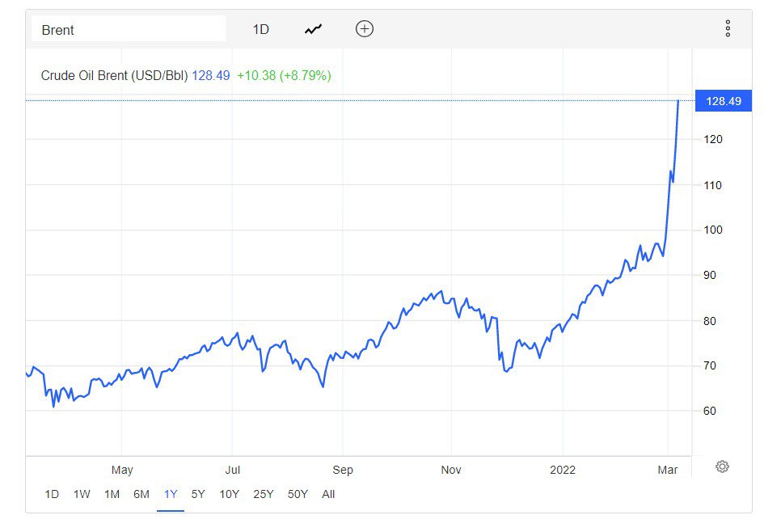Open the 1D interval dropdown

tap(261, 29)
